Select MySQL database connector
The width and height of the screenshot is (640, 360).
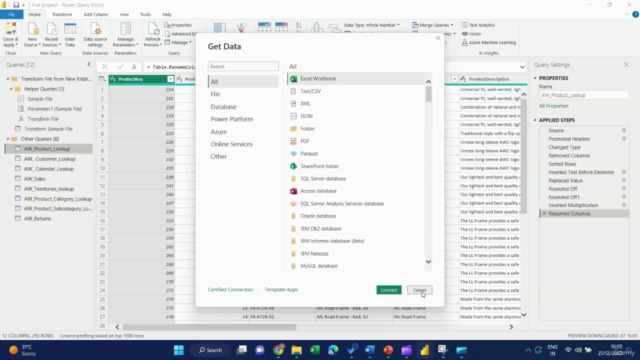(x=319, y=266)
